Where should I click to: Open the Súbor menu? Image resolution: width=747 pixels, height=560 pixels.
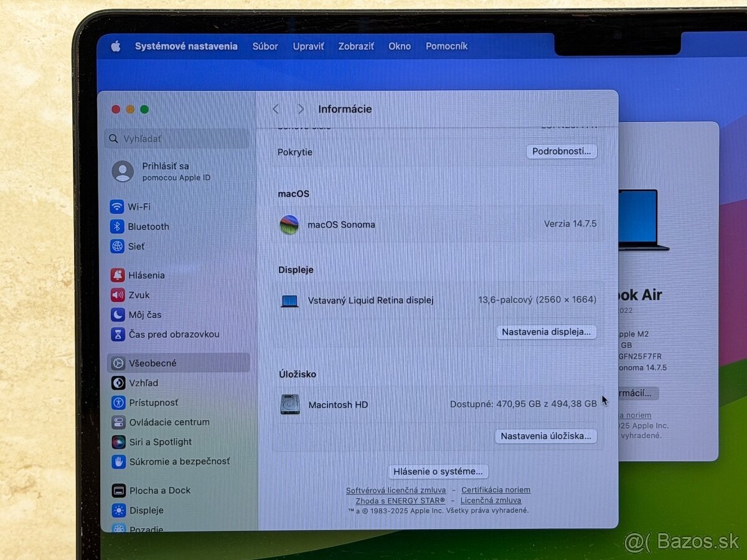[265, 46]
